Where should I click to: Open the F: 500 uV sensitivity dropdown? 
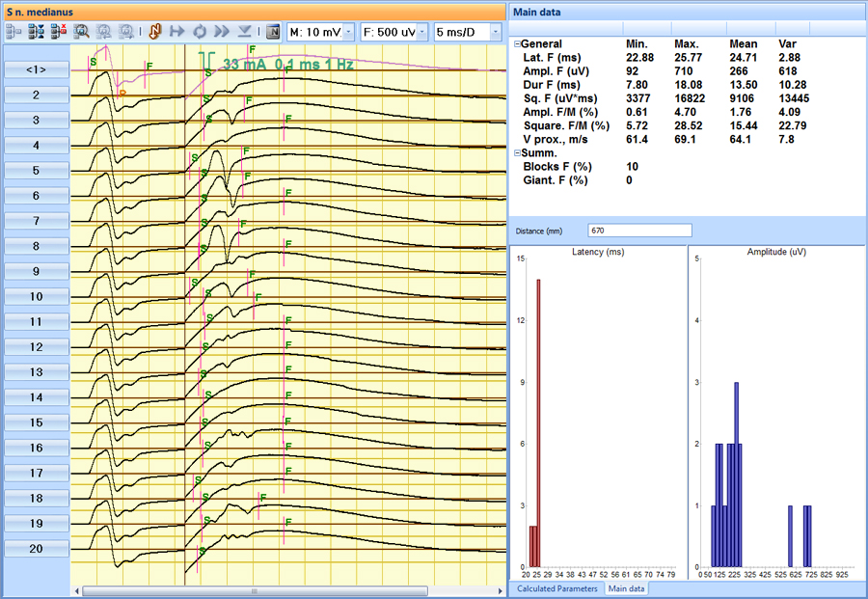pos(421,32)
